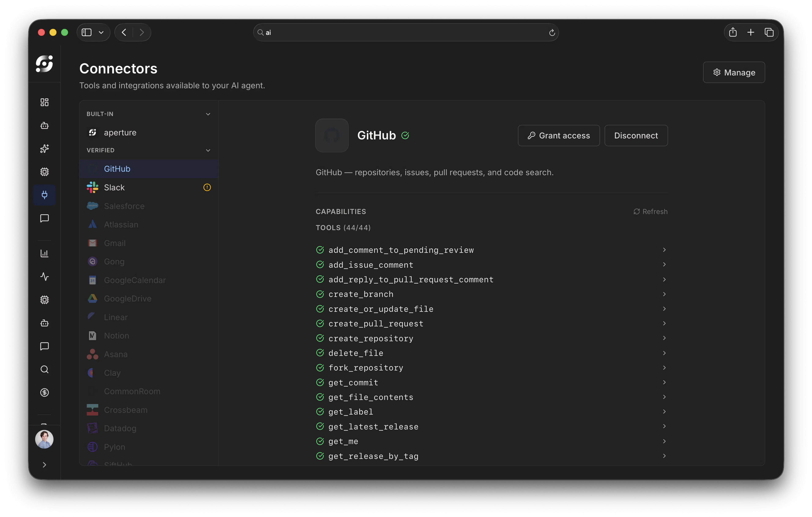
Task: Expand the create_or_update_file row chevron
Action: 664,309
